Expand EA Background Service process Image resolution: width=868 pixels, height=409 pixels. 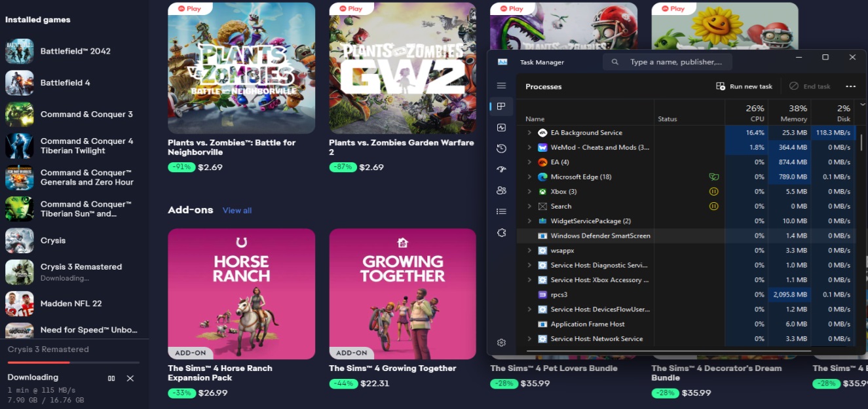pyautogui.click(x=529, y=133)
